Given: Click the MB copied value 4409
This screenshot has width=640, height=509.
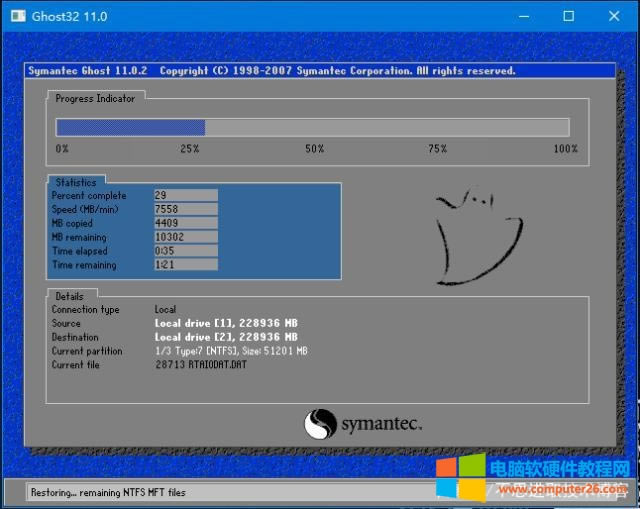Looking at the screenshot, I should [186, 223].
